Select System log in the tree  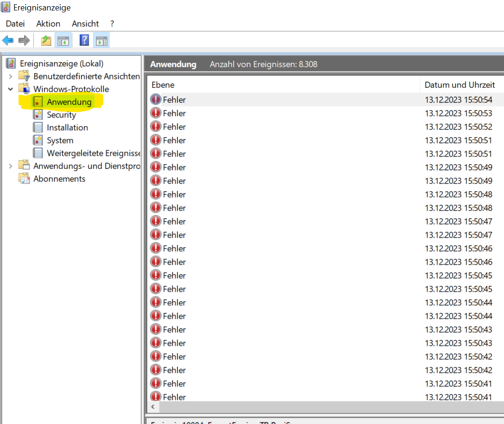[60, 140]
